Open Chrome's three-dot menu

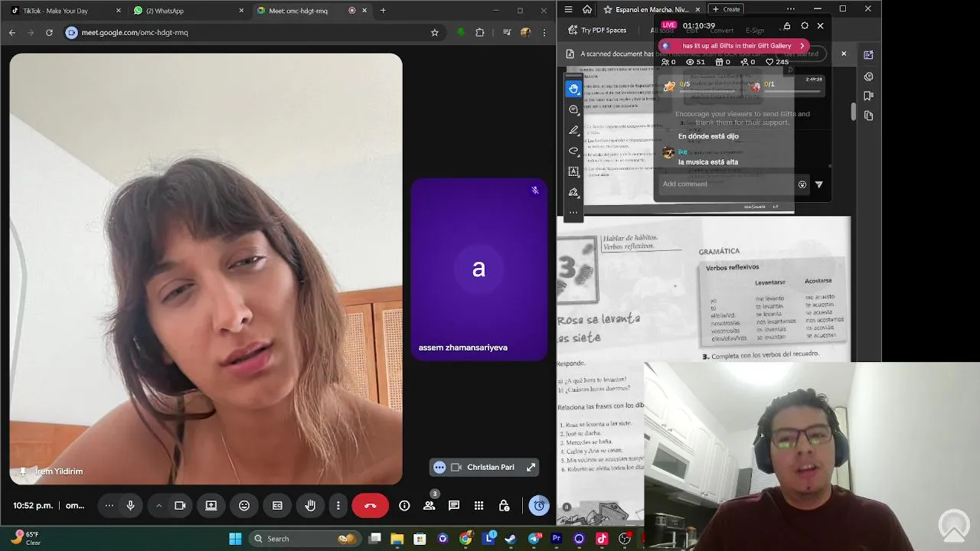544,33
